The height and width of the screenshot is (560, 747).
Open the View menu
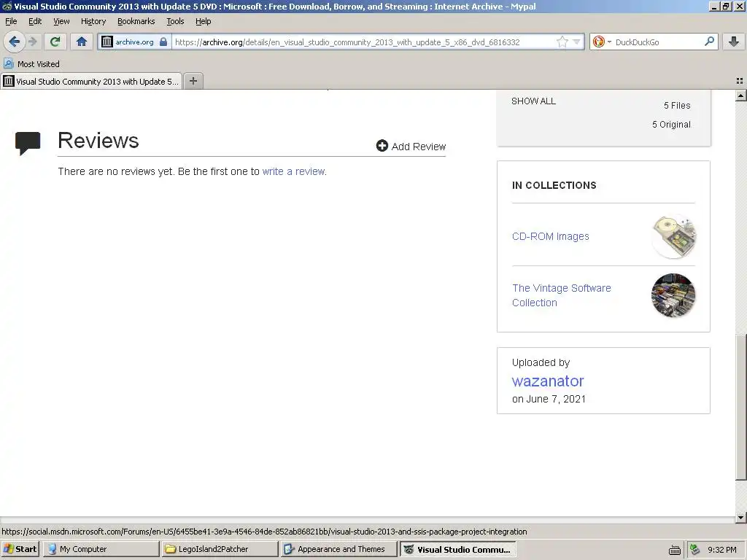point(61,21)
